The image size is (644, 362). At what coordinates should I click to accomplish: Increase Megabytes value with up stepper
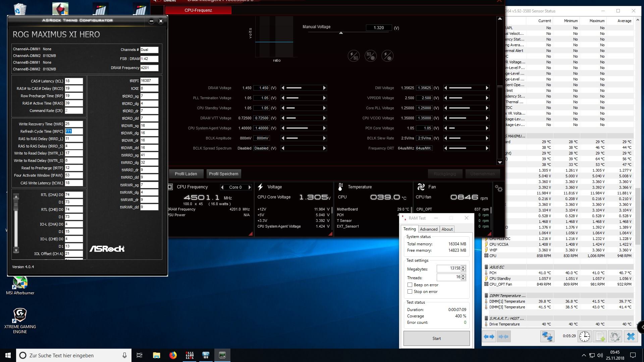click(463, 267)
